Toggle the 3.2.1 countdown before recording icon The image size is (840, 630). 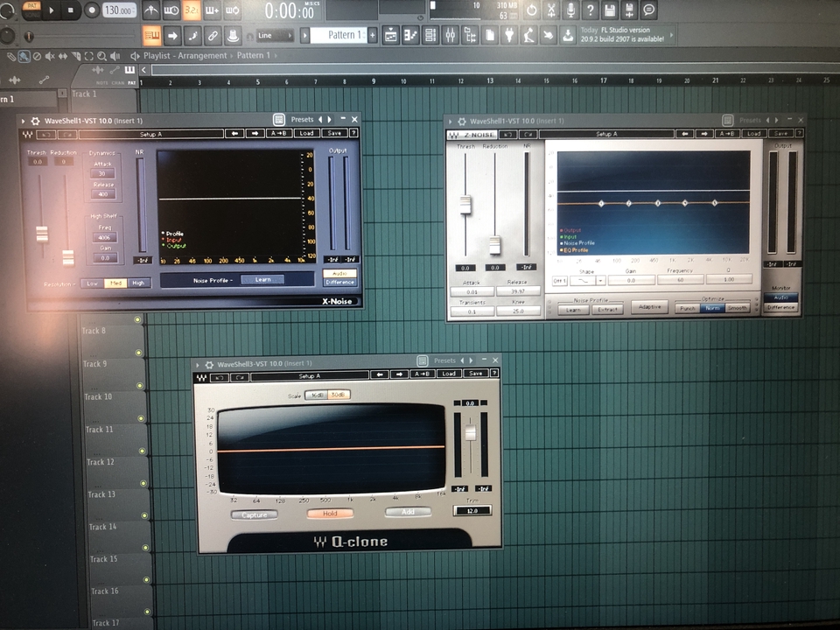click(x=192, y=10)
